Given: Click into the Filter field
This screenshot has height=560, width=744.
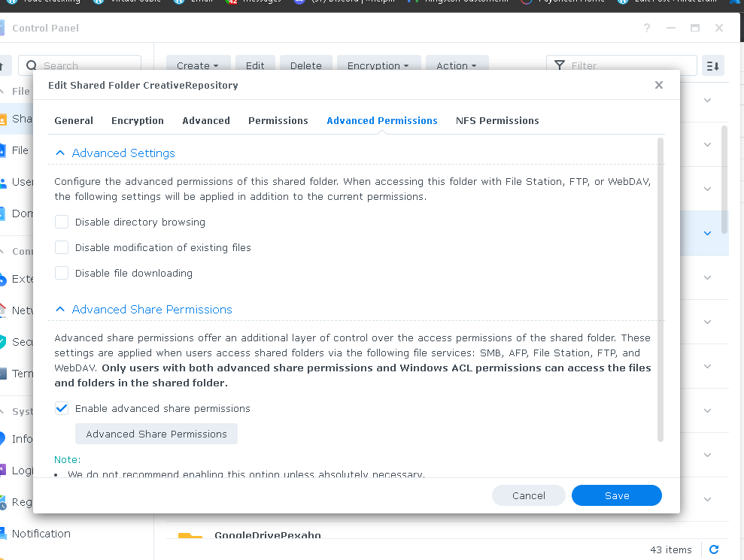Looking at the screenshot, I should (621, 65).
